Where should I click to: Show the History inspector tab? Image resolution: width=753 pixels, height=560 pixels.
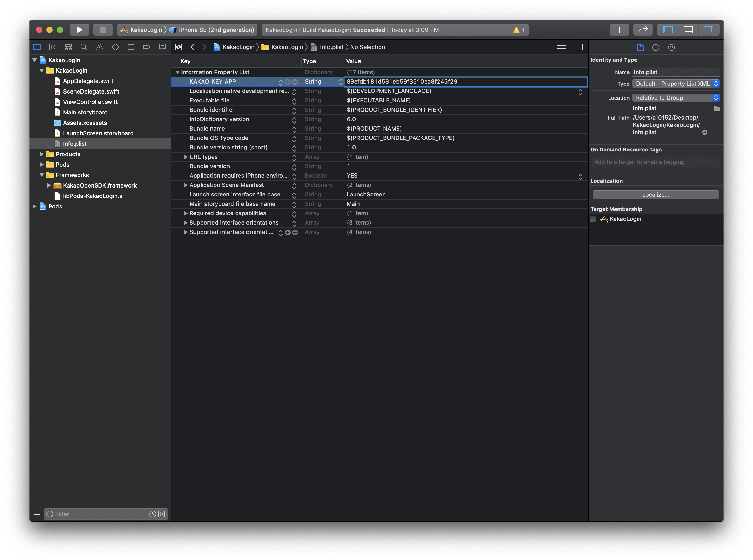(656, 48)
